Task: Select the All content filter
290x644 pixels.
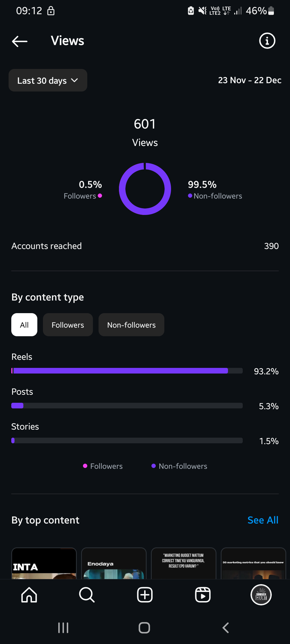Action: (x=24, y=325)
